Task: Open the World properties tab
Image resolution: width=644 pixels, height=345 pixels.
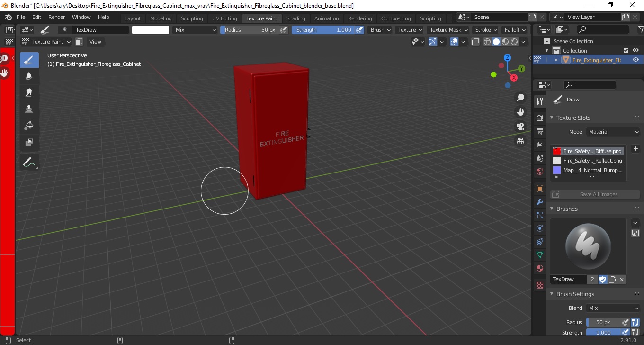Action: click(x=539, y=171)
